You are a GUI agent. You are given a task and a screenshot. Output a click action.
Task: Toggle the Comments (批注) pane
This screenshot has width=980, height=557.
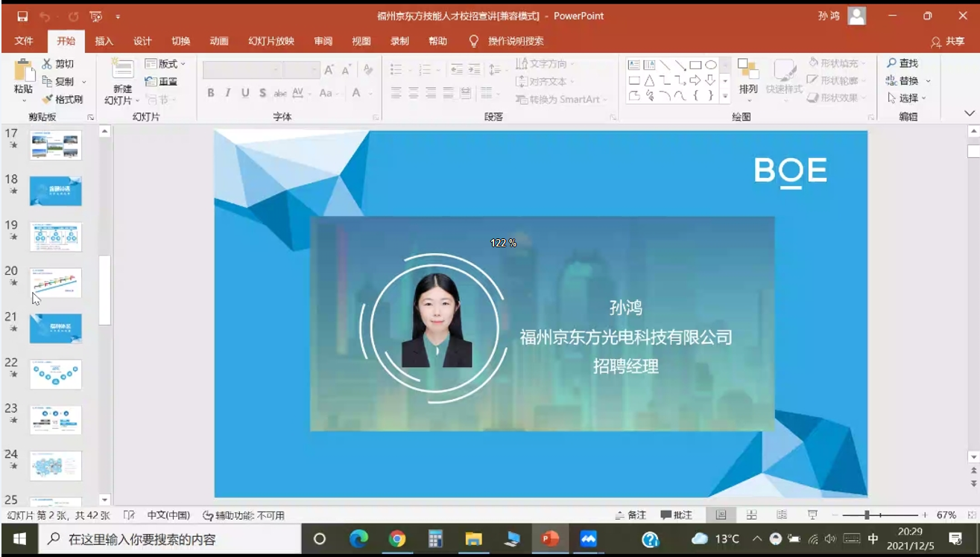[x=676, y=515]
